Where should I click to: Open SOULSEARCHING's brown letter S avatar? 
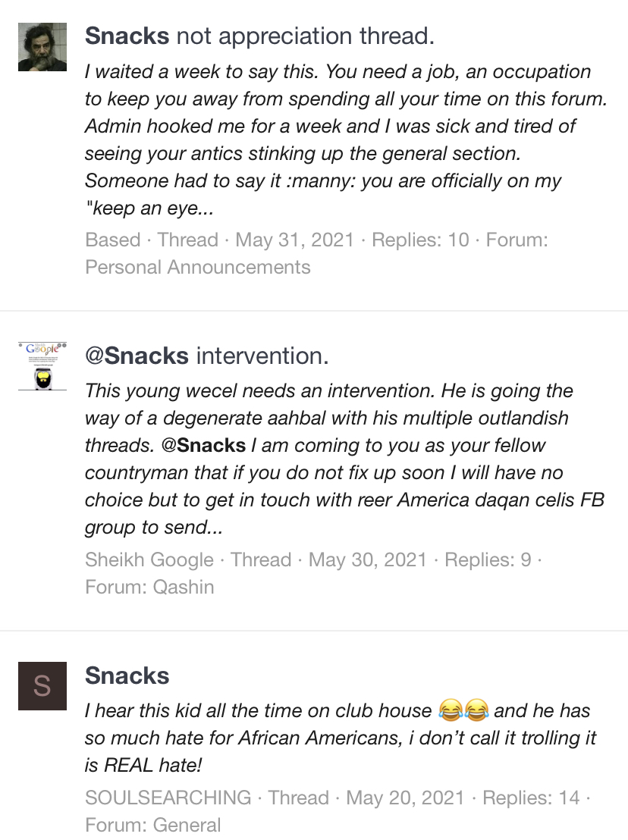42,686
